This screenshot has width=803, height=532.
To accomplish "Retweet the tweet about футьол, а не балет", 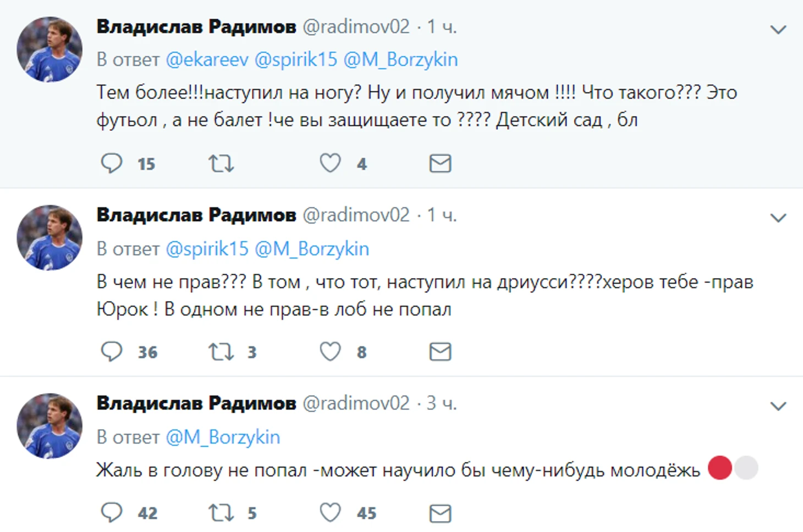I will [221, 163].
